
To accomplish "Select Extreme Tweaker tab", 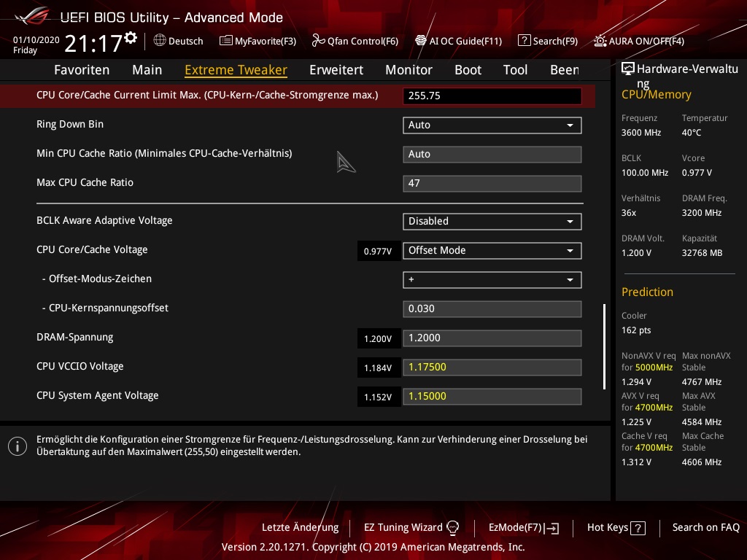I will coord(236,70).
